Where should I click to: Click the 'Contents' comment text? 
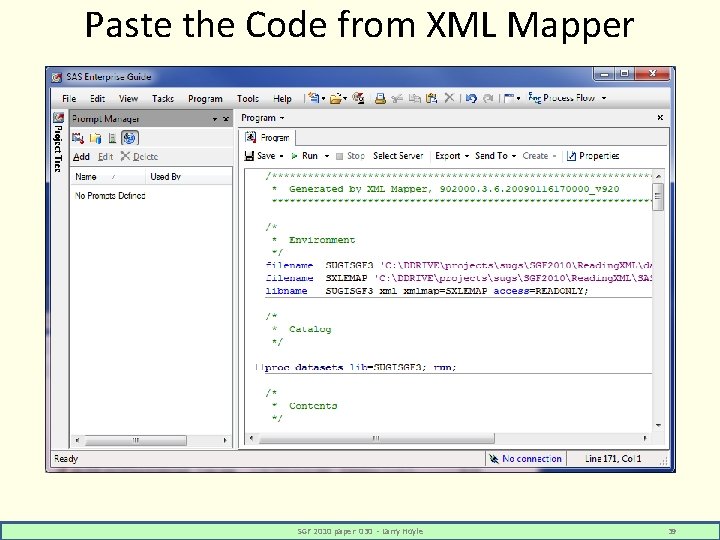point(313,405)
